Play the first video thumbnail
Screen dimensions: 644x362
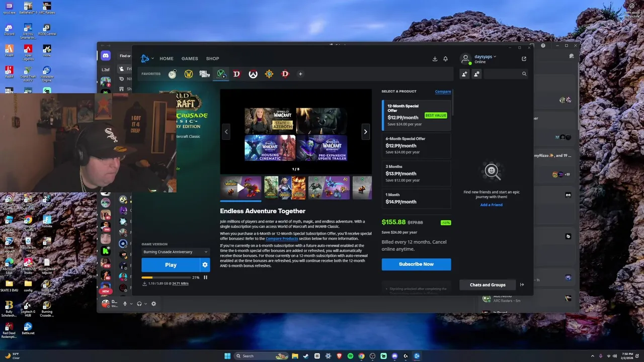pos(240,188)
